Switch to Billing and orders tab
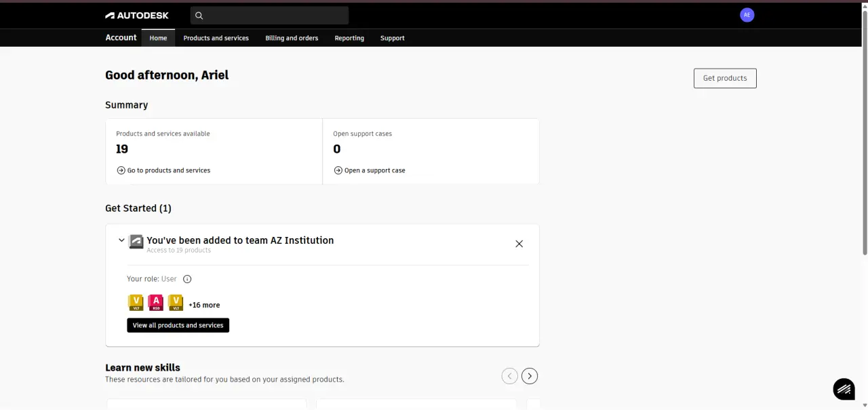 [292, 38]
